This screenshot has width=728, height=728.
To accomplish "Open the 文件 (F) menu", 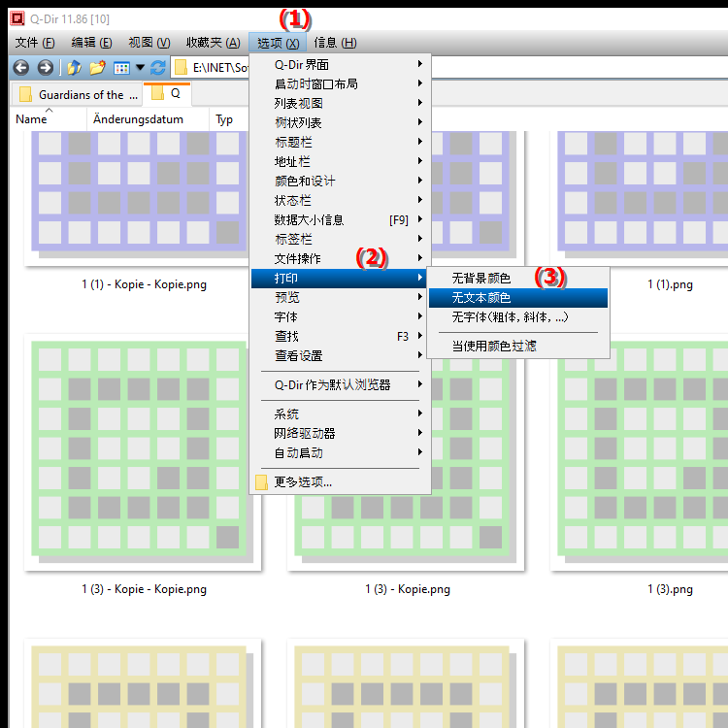I will coord(35,43).
